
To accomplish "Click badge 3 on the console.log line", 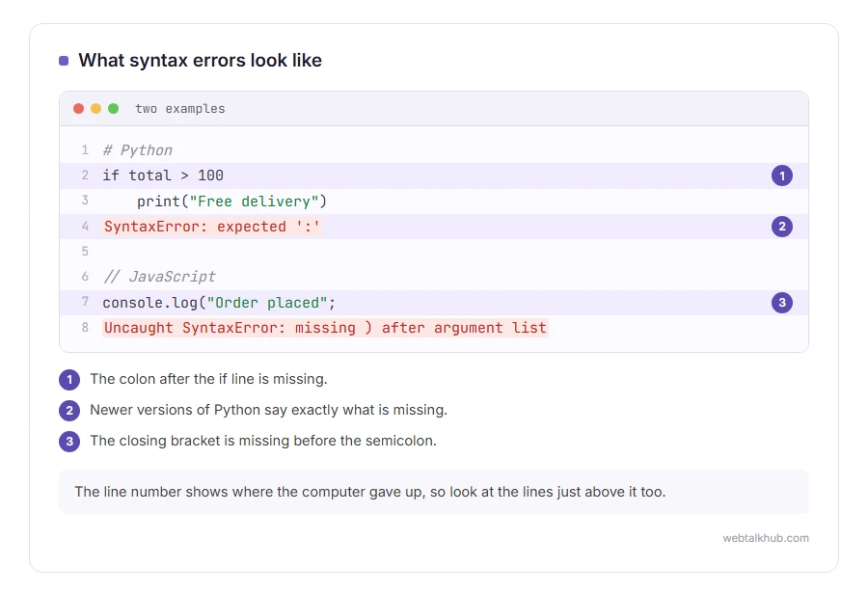I will 781,303.
